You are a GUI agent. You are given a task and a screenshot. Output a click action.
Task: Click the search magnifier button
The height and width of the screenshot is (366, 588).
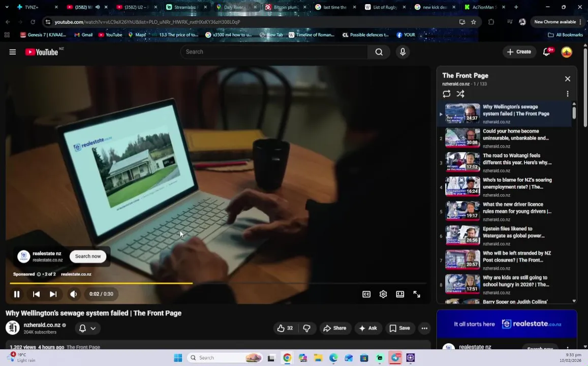click(379, 52)
